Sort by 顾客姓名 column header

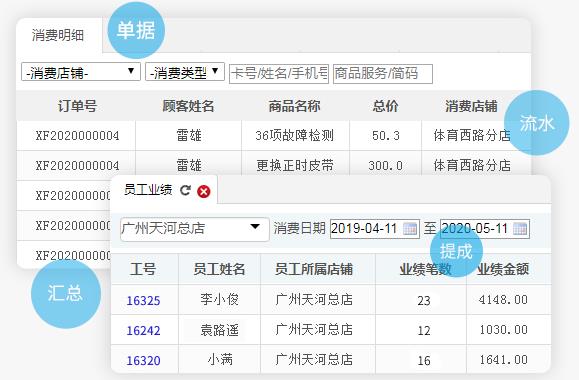coord(188,106)
